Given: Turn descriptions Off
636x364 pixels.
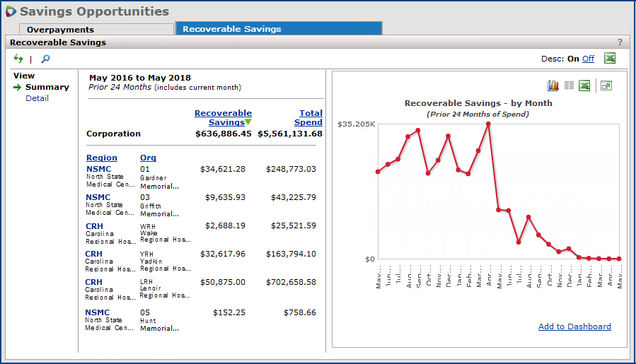Looking at the screenshot, I should (588, 59).
